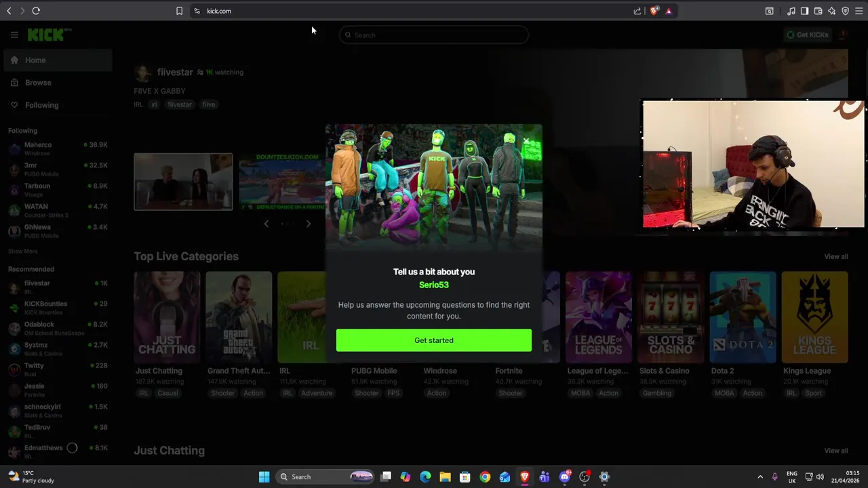Open the Just Chatting category card

(x=167, y=317)
